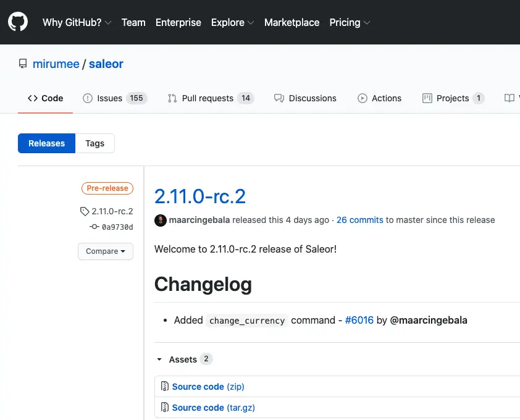Image resolution: width=520 pixels, height=420 pixels.
Task: Select the Code tab
Action: (46, 98)
